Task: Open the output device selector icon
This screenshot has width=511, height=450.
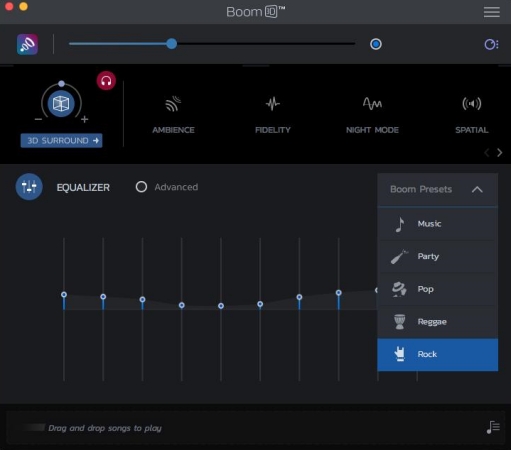Action: [x=491, y=44]
